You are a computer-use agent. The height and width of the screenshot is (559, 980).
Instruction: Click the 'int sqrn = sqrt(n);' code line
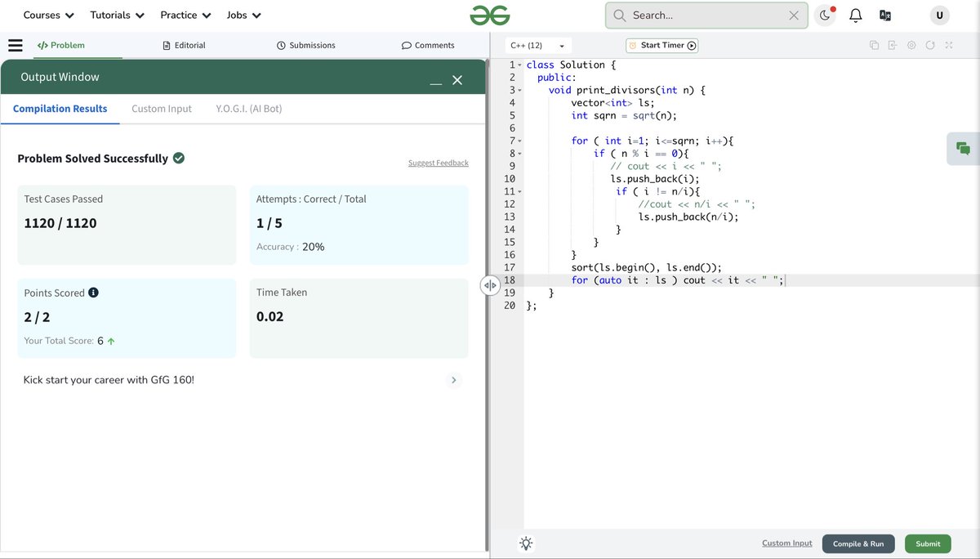624,116
